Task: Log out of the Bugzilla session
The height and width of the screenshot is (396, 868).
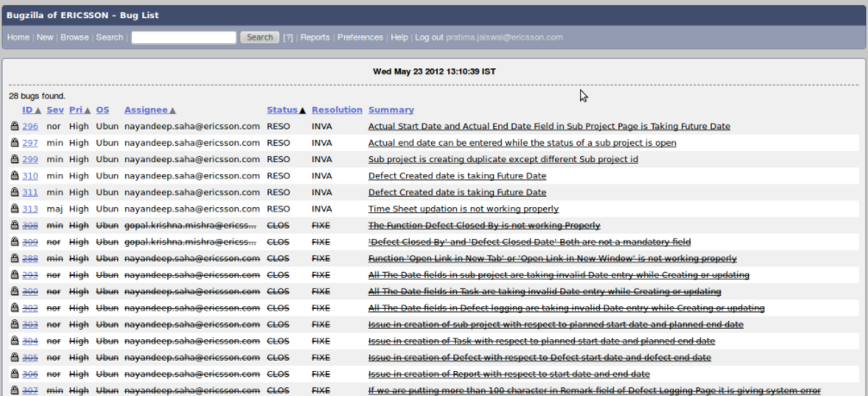Action: coord(428,38)
